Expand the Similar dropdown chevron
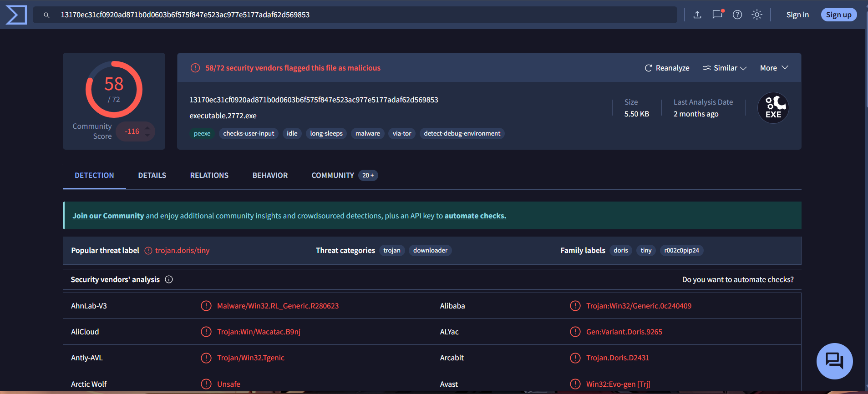This screenshot has height=394, width=868. tap(743, 68)
